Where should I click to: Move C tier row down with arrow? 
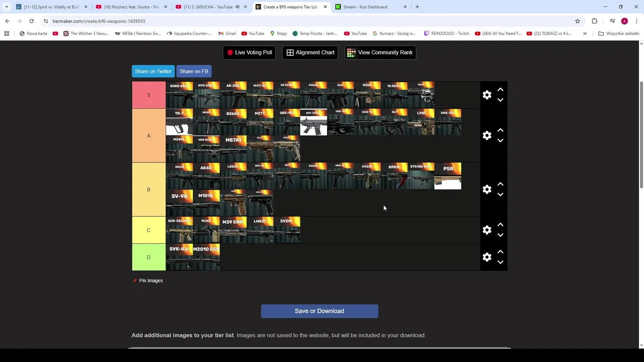point(500,235)
